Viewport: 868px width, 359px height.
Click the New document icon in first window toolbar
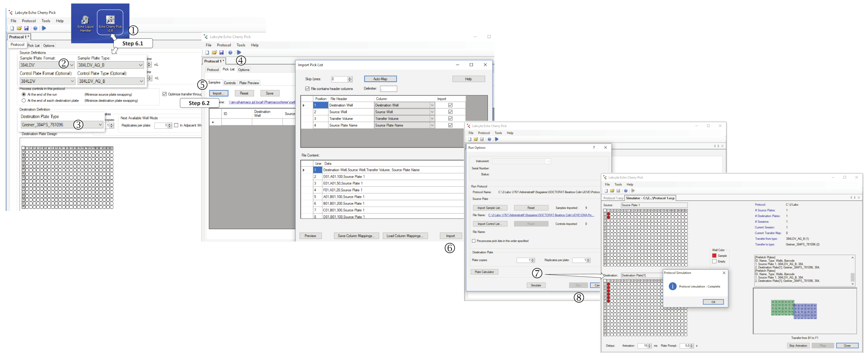(12, 28)
